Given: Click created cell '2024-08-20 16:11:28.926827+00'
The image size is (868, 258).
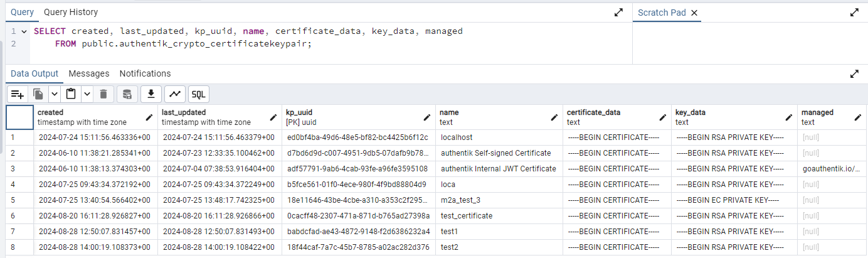Looking at the screenshot, I should (96, 215).
